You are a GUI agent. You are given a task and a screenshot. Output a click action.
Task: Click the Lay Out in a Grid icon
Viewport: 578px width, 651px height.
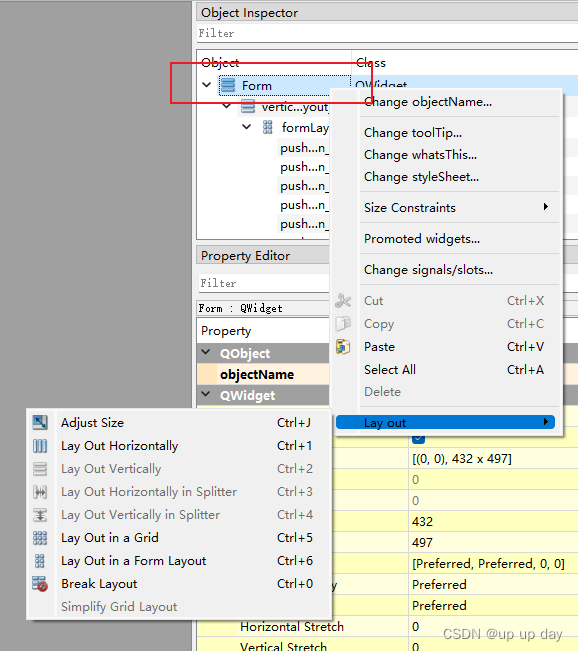[x=40, y=538]
